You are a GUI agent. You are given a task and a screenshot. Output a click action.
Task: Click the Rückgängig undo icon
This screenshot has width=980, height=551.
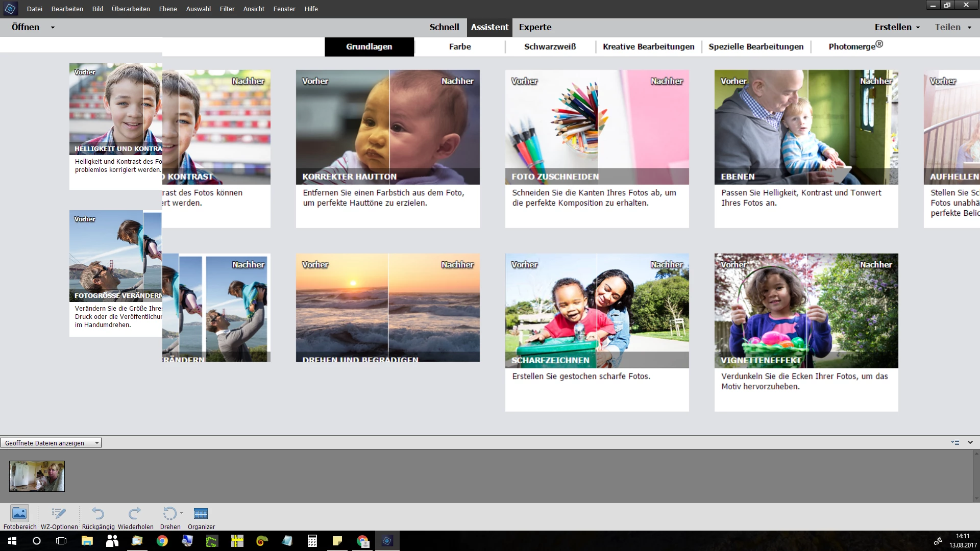point(98,513)
